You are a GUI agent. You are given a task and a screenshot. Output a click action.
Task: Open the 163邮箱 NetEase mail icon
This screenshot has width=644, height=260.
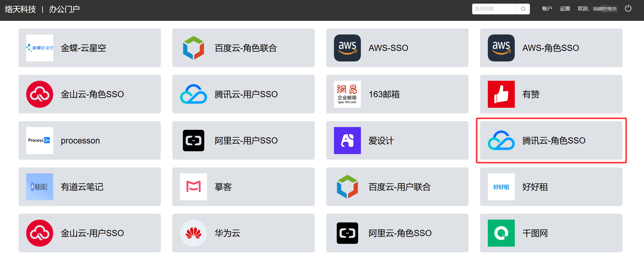(x=347, y=94)
